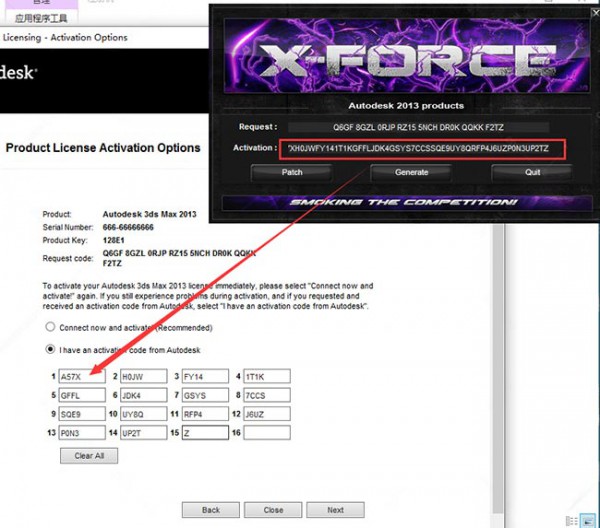Click activation code field 2 containing H0JW
The image size is (600, 528).
[x=143, y=376]
